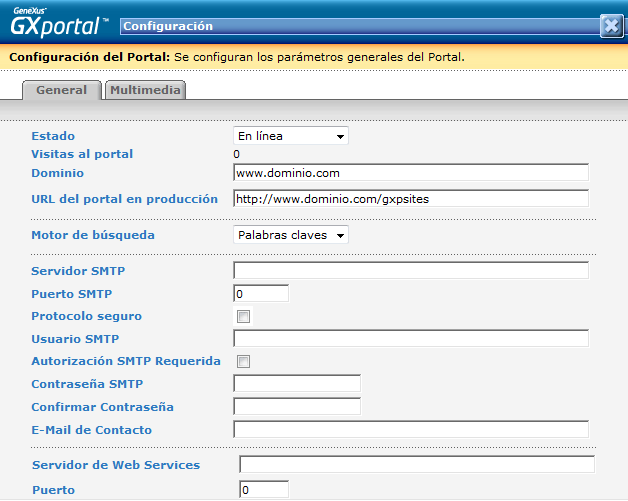Switch to the Multimedia tab
Screen dimensions: 628x501
coord(146,90)
